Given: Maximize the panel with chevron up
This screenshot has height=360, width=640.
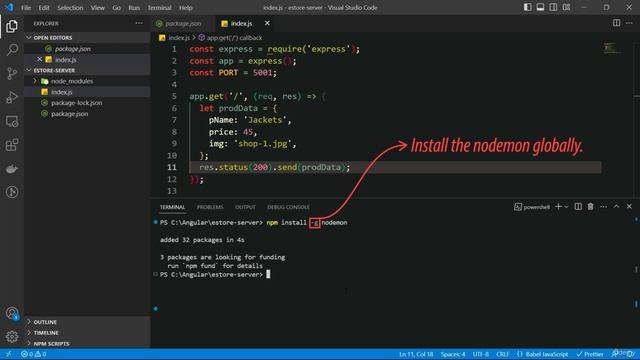Looking at the screenshot, I should pyautogui.click(x=616, y=207).
